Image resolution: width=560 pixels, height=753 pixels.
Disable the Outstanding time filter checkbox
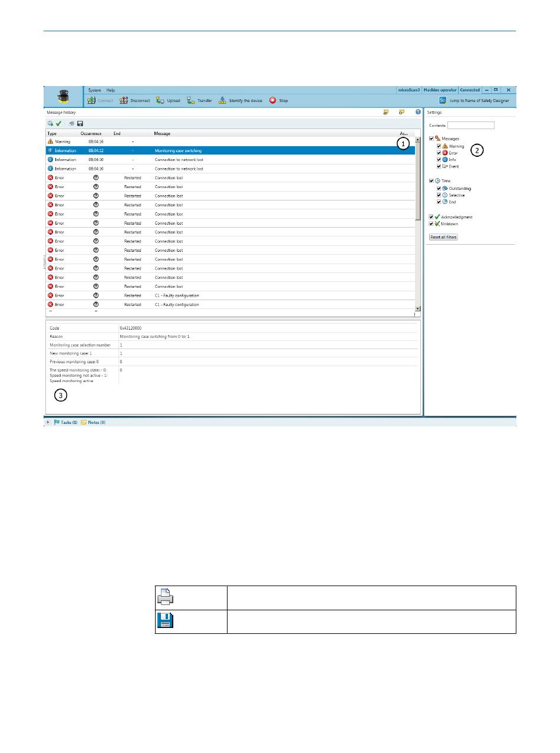[x=439, y=189]
